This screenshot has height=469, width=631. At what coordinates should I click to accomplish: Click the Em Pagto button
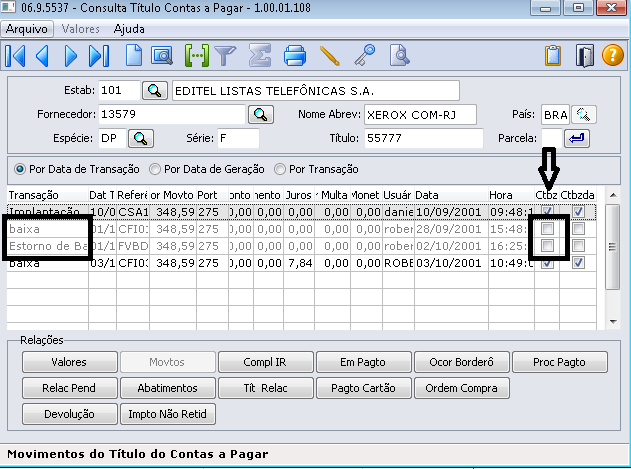pos(364,362)
